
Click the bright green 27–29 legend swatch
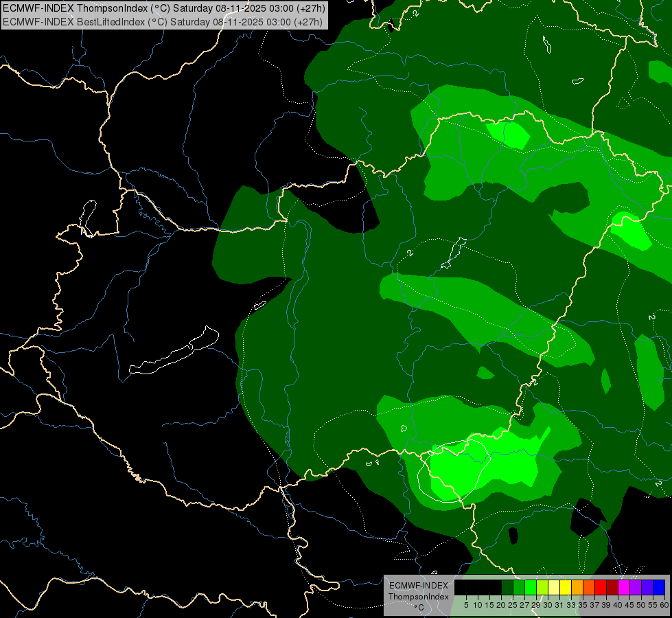531,587
